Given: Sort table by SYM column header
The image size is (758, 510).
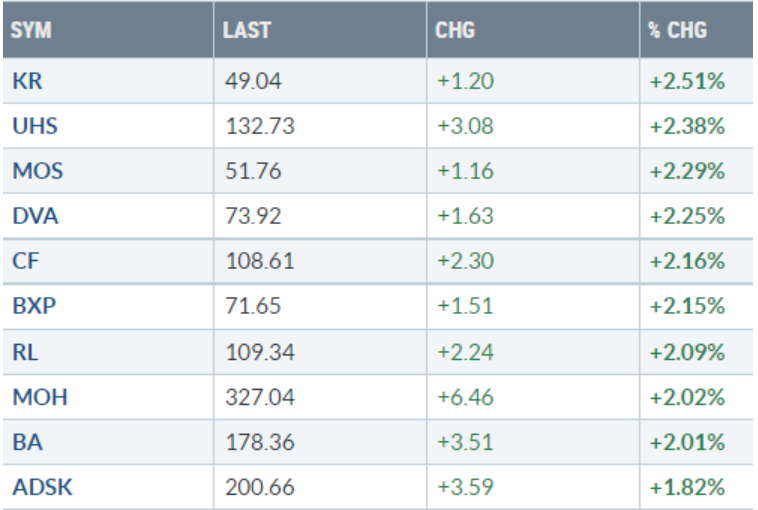Looking at the screenshot, I should (31, 31).
